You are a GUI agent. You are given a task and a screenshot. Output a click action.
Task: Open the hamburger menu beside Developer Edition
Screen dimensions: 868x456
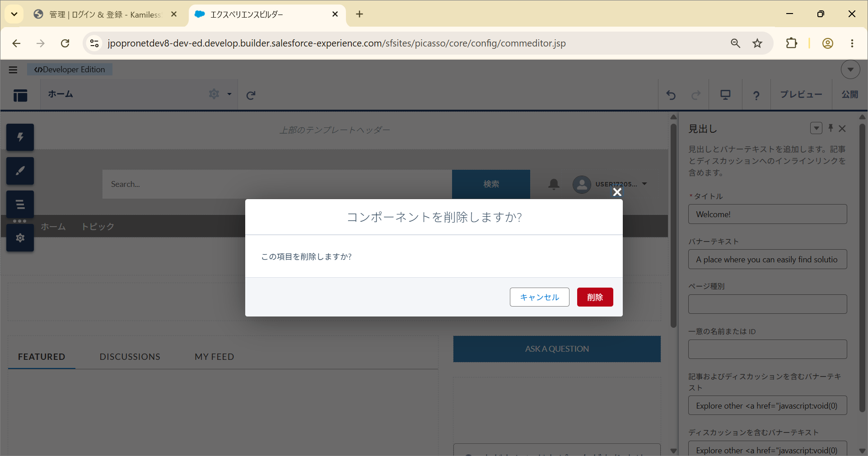[x=13, y=70]
